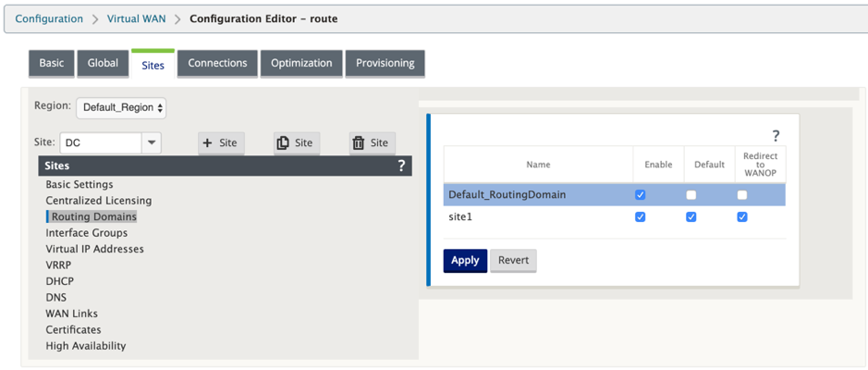Click the Sites panel header bar
This screenshot has width=868, height=370.
pos(225,166)
